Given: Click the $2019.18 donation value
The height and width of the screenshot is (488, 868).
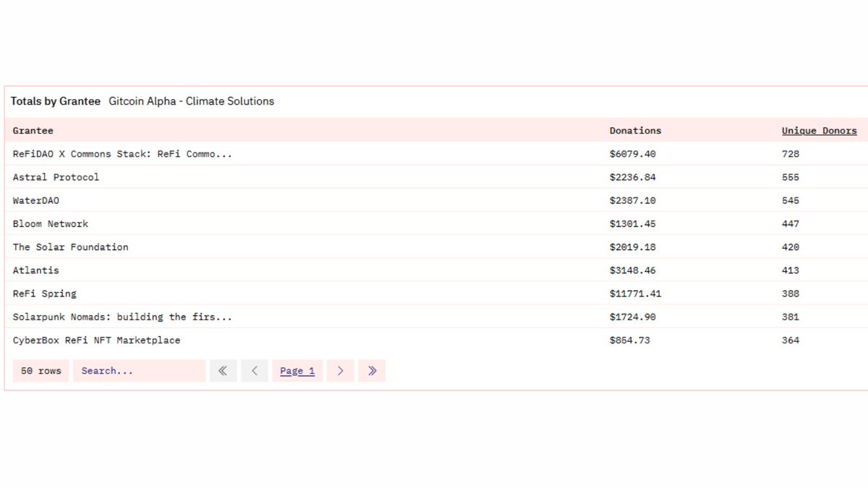Looking at the screenshot, I should pos(633,247).
